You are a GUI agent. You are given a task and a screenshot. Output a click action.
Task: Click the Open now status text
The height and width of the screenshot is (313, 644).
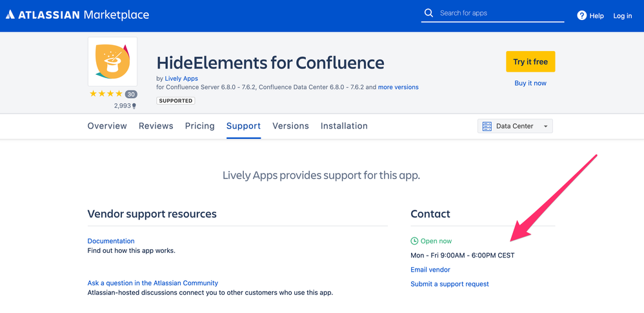click(436, 241)
